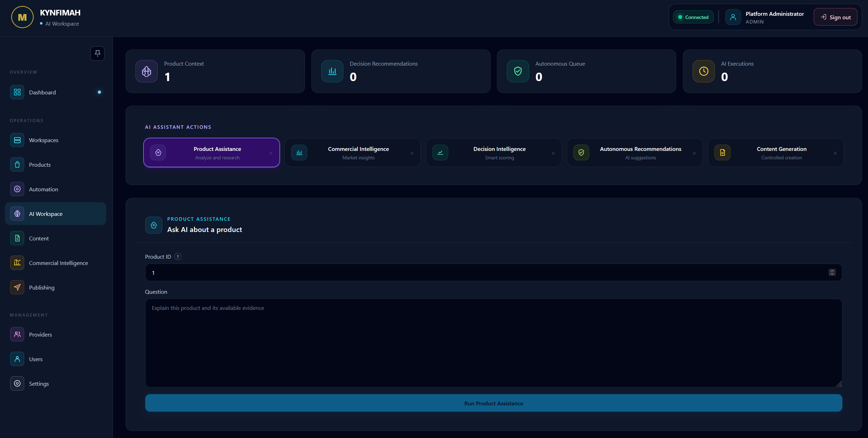Open Dashboard from the sidebar

(56, 92)
